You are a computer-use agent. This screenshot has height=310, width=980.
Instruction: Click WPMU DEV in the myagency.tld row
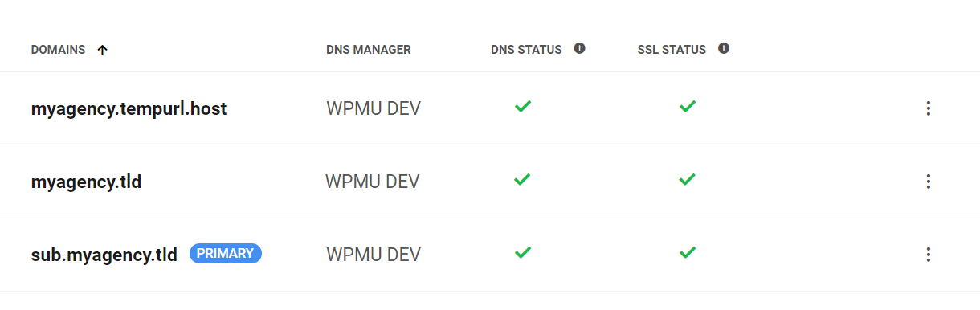(373, 182)
